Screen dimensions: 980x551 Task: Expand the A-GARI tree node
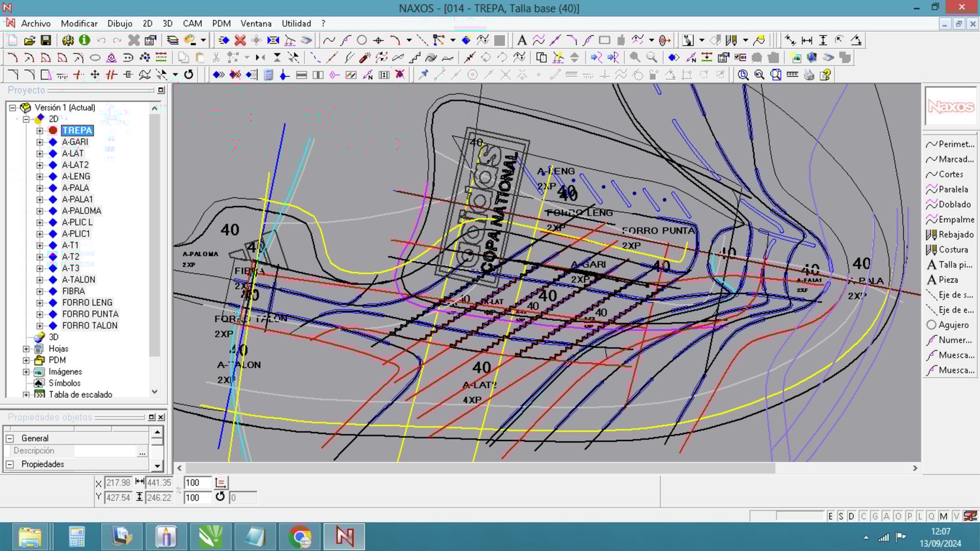click(40, 142)
